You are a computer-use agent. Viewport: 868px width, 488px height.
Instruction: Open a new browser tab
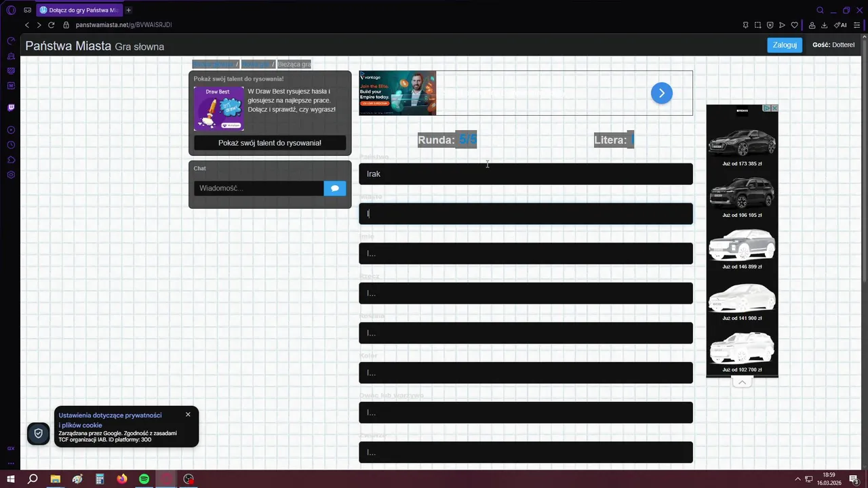pyautogui.click(x=128, y=10)
